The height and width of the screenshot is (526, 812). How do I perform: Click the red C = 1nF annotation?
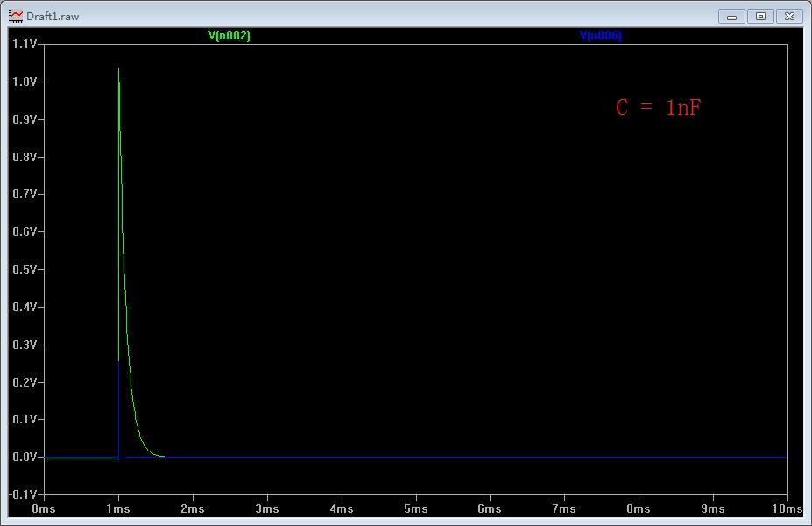point(658,107)
